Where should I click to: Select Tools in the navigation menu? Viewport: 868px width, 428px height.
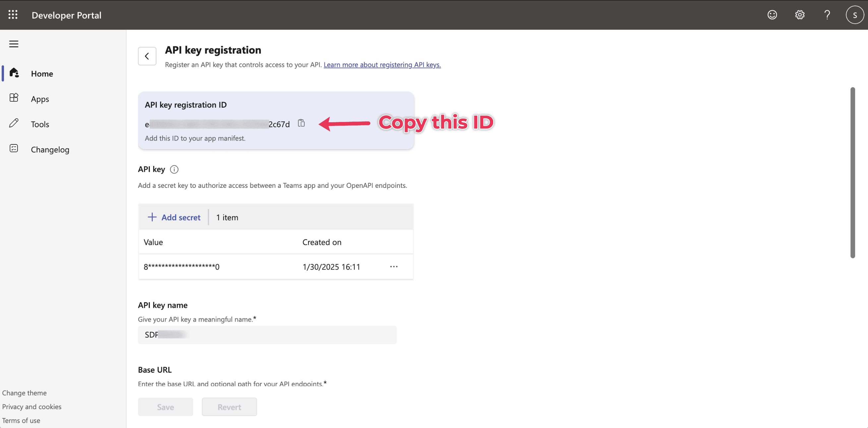click(x=40, y=124)
